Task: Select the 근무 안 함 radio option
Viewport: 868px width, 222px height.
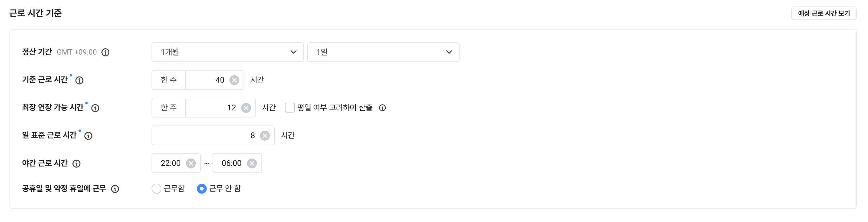Action: click(201, 189)
